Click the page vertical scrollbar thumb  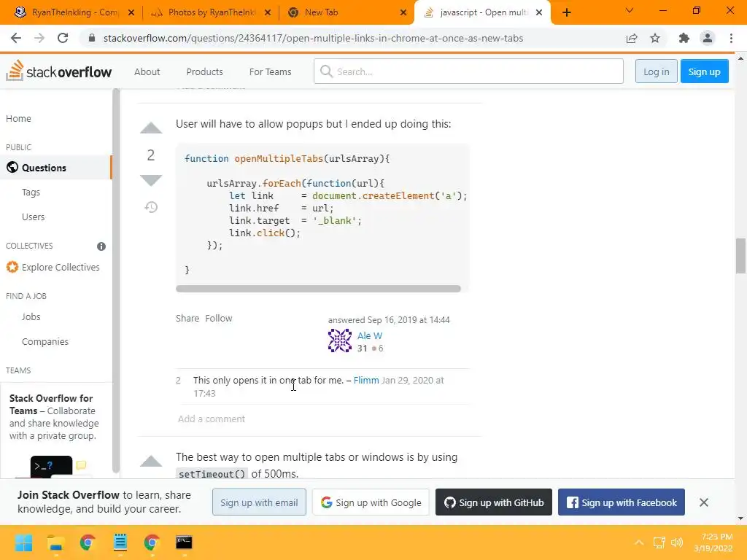pyautogui.click(x=740, y=256)
